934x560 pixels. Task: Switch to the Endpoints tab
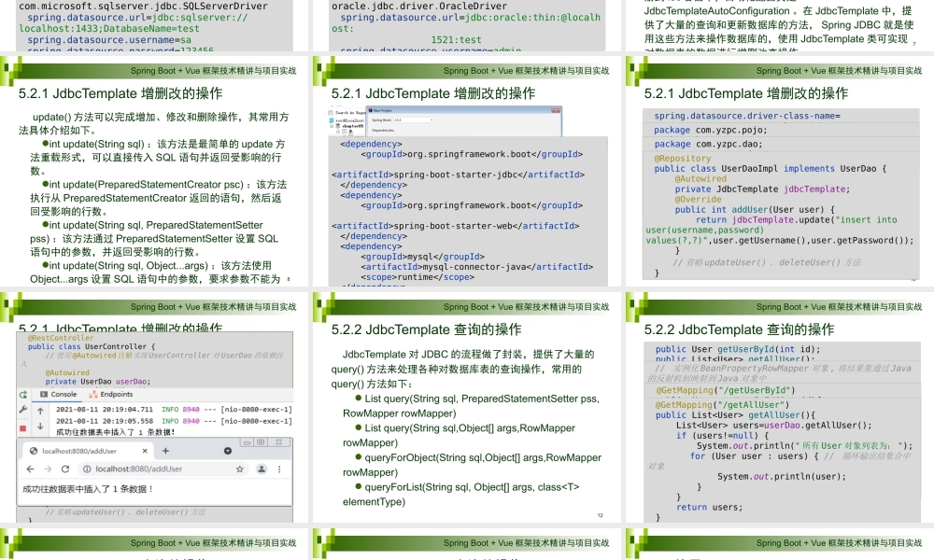point(115,394)
